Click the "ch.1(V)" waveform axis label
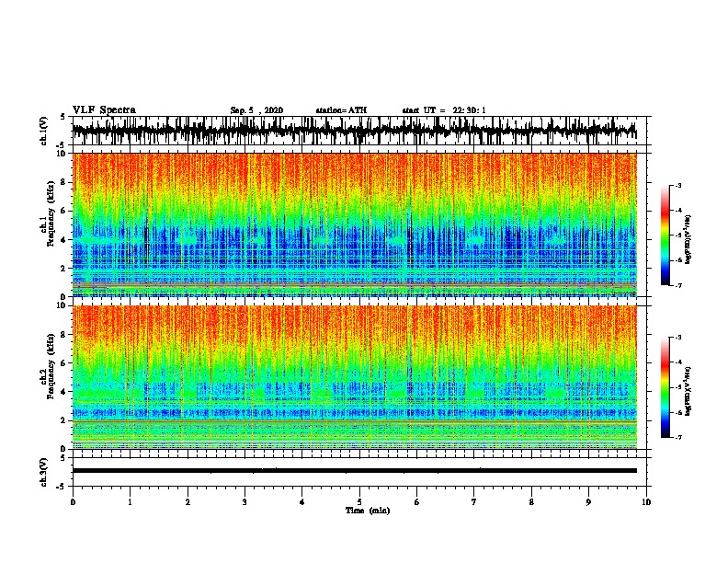Screen dimensions: 728x563 click(44, 131)
